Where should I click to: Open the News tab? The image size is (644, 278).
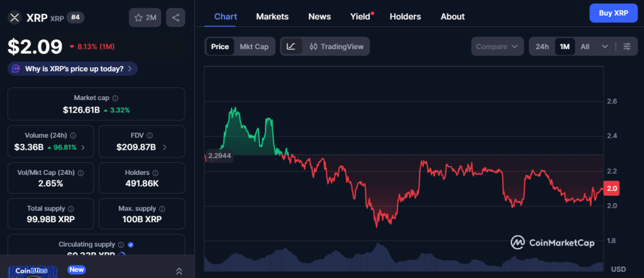click(x=319, y=16)
